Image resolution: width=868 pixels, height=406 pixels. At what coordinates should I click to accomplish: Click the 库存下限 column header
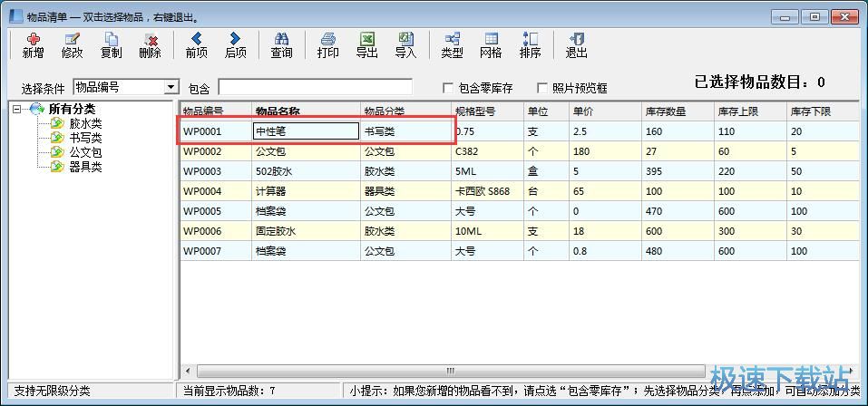point(824,111)
